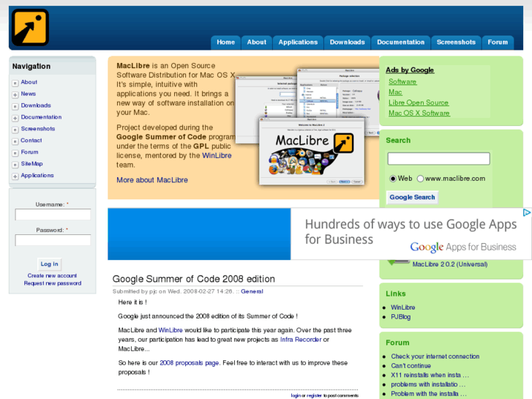The image size is (532, 399).
Task: Click Request new password link
Action: coord(53,283)
